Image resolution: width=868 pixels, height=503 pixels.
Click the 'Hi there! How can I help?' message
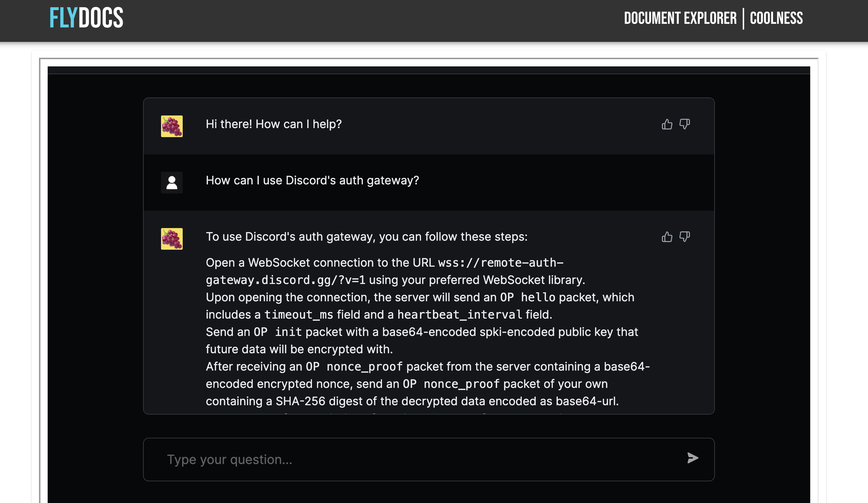tap(274, 124)
